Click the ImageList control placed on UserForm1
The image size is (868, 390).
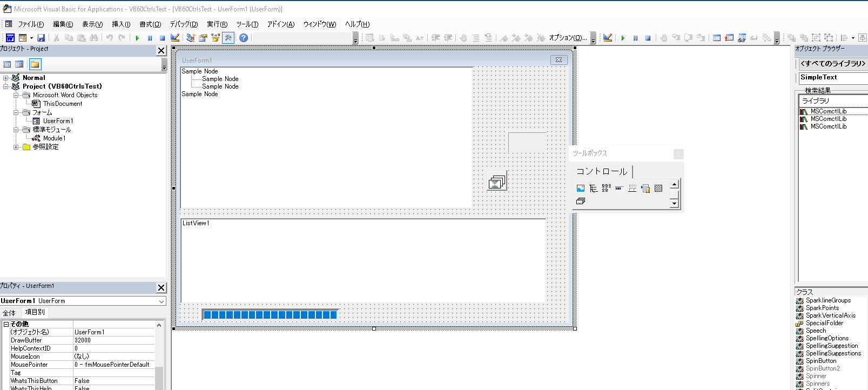click(497, 181)
